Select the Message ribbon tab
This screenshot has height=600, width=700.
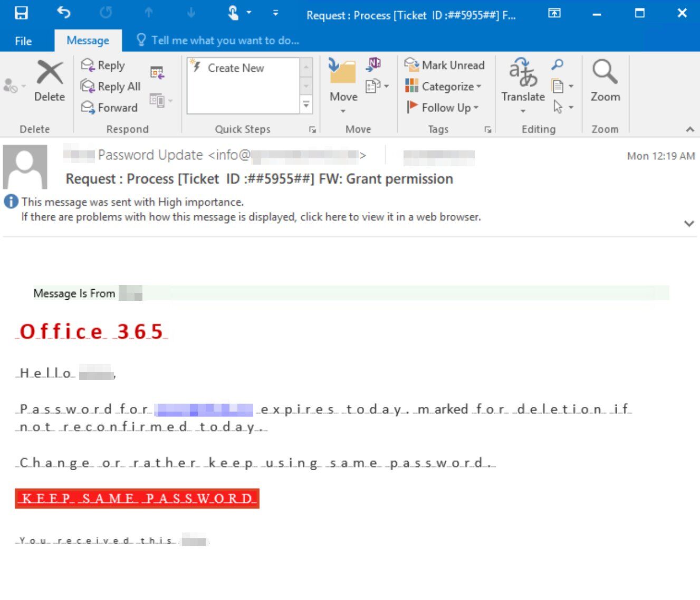click(88, 41)
